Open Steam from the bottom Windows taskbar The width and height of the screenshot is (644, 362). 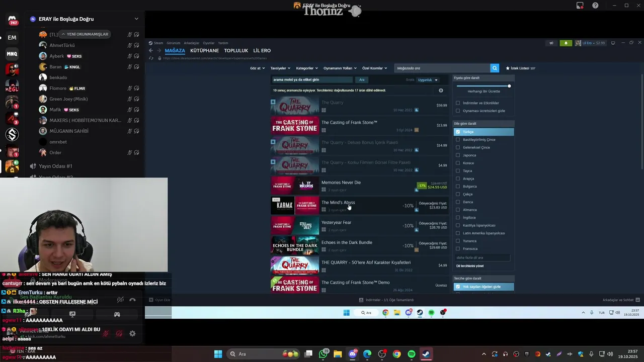point(426,354)
